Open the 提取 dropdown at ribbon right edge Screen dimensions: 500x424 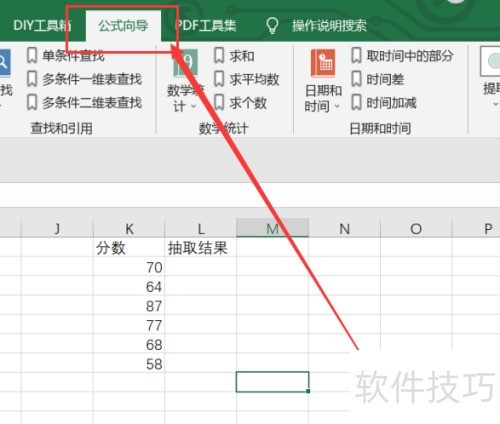pyautogui.click(x=495, y=104)
